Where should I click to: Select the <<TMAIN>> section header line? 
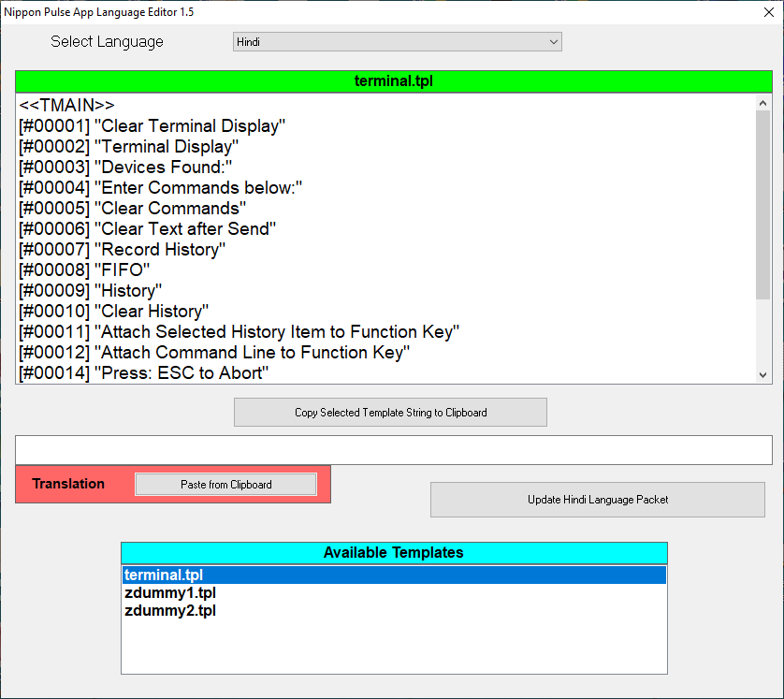pos(386,105)
